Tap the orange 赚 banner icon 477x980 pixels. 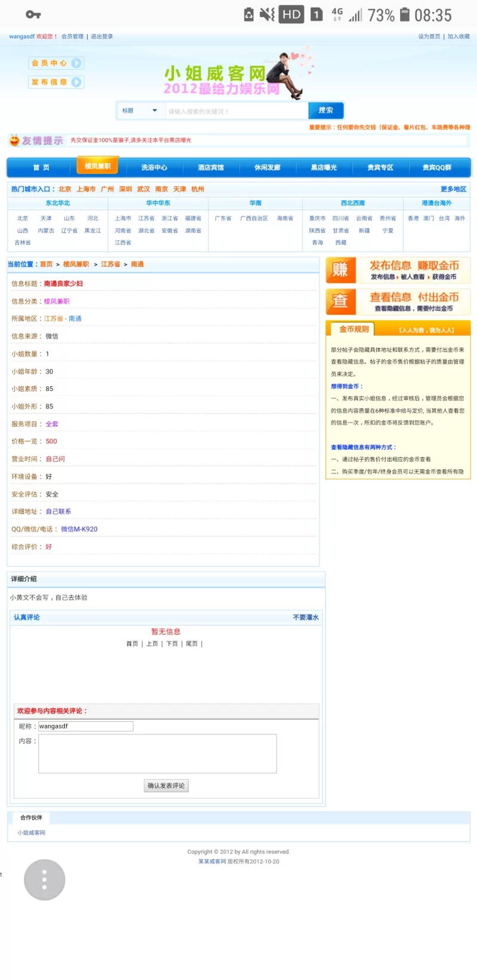coord(340,270)
